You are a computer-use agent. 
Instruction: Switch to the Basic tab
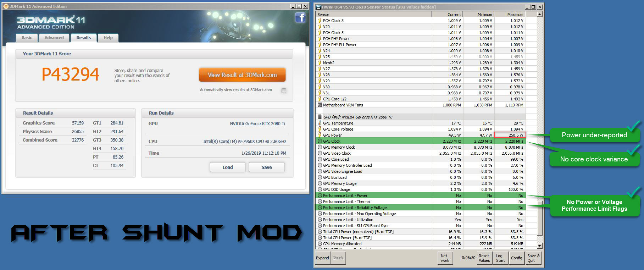(x=27, y=38)
